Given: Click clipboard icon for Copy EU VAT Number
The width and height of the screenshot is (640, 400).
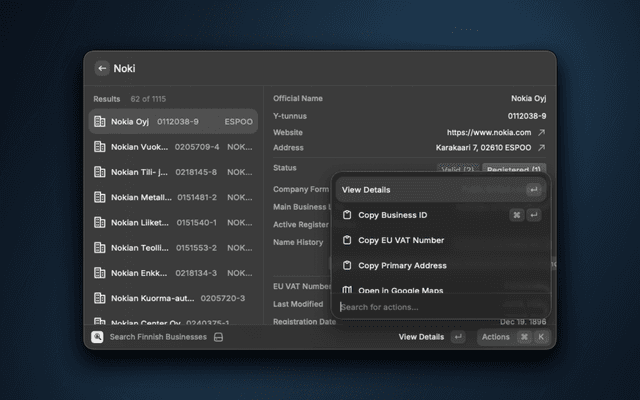Looking at the screenshot, I should point(347,240).
